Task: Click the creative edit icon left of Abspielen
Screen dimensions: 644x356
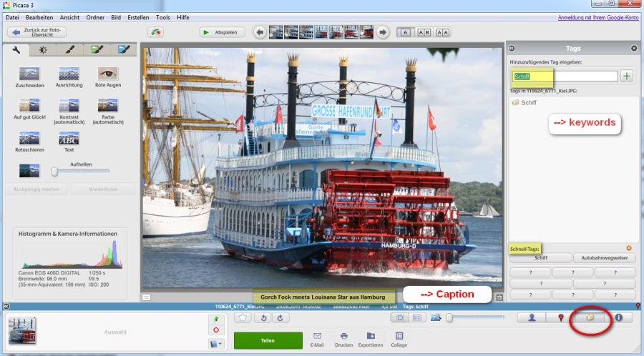Action: pos(155,32)
